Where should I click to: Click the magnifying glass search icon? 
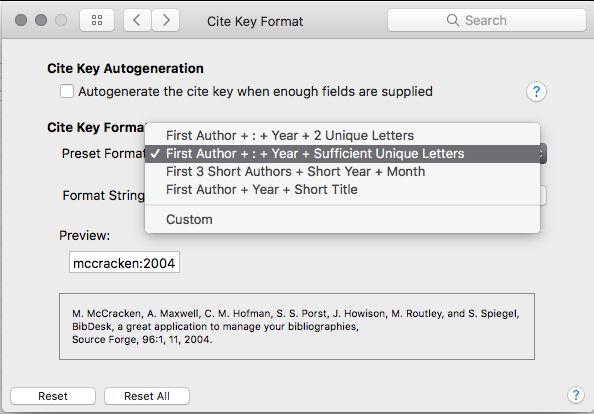(x=453, y=20)
